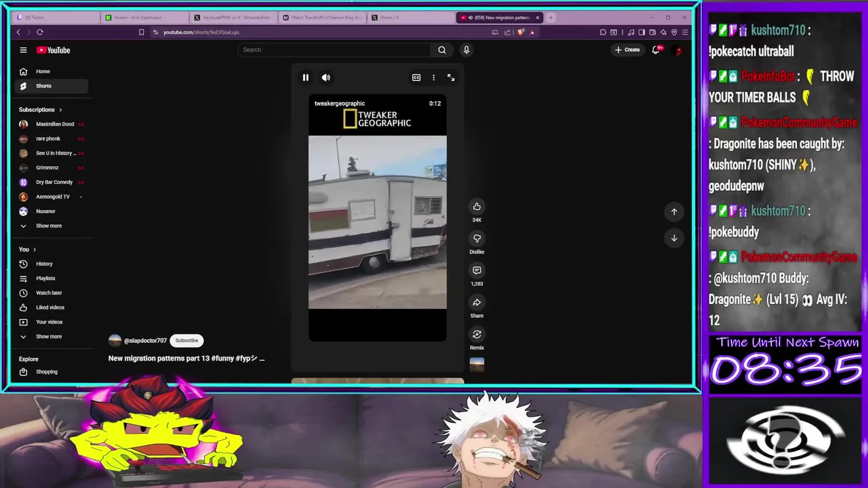Viewport: 868px width, 488px height.
Task: Like this Short
Action: (477, 207)
